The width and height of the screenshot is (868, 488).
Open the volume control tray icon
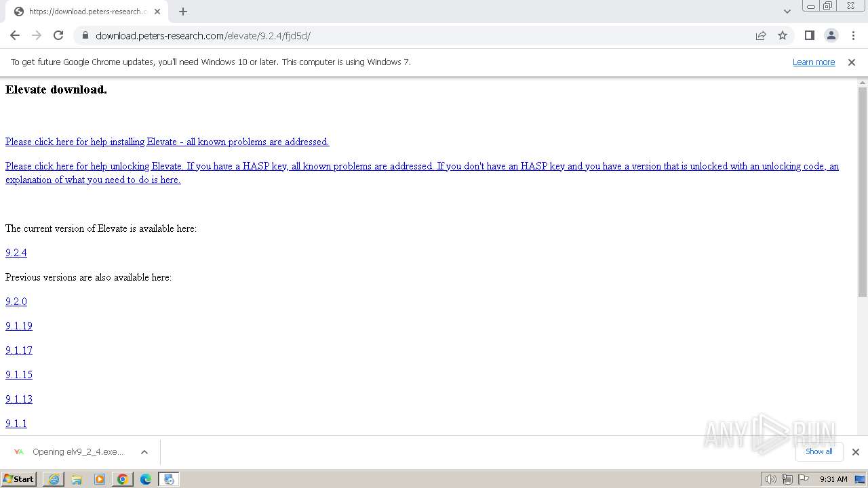click(x=770, y=479)
